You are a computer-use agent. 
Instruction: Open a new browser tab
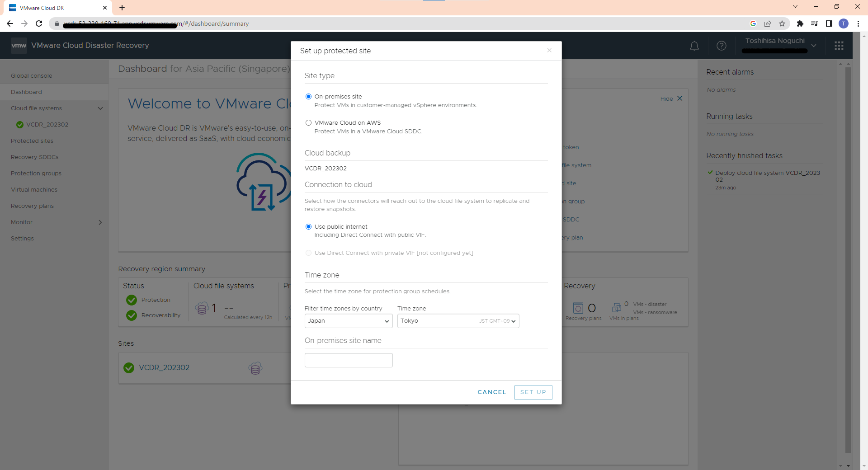pyautogui.click(x=122, y=8)
